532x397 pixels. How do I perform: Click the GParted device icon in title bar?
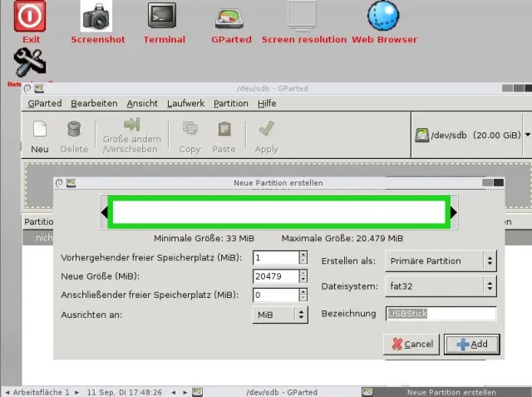pyautogui.click(x=39, y=88)
